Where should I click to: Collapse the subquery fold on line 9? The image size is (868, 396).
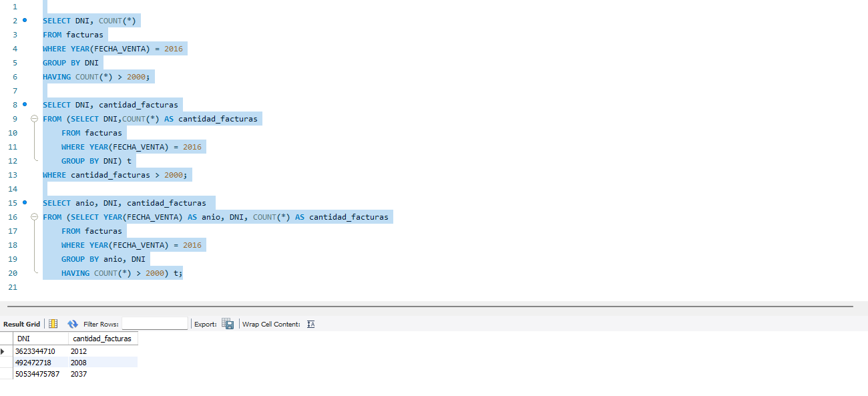click(34, 119)
